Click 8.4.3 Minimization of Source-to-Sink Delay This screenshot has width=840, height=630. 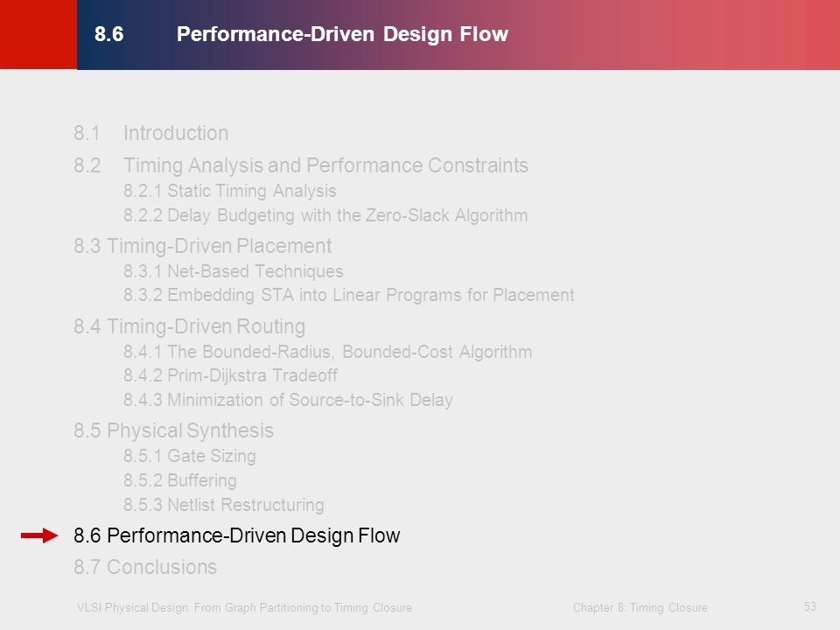288,400
